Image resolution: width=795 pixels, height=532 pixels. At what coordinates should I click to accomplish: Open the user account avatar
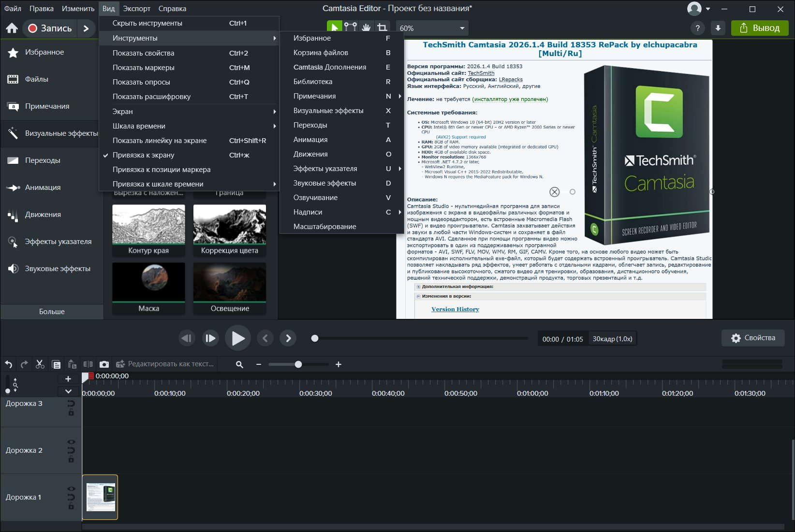(694, 9)
